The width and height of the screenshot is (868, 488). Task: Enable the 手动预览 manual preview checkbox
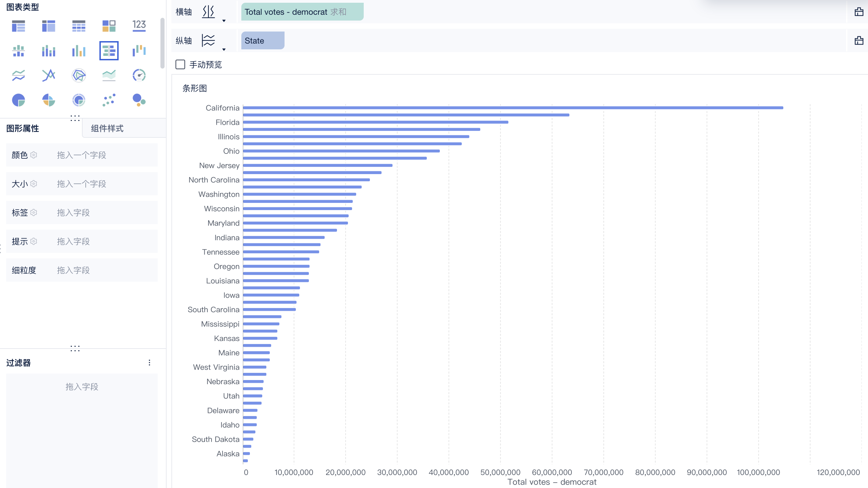pos(180,64)
